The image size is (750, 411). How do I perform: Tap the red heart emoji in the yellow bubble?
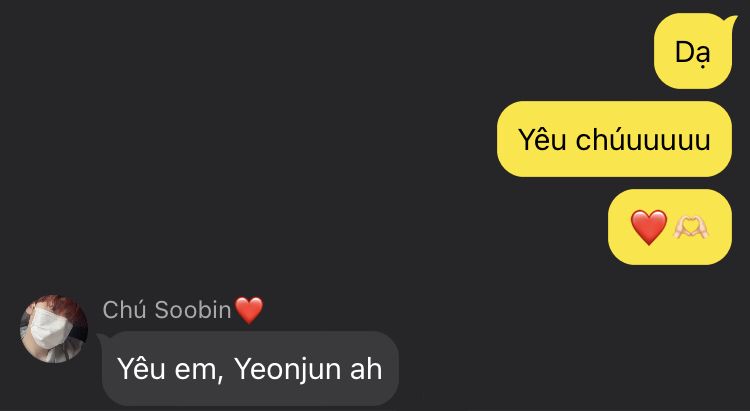[x=649, y=227]
